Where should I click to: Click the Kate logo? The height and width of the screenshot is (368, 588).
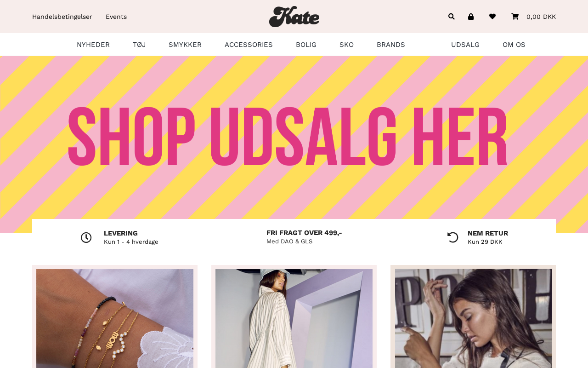click(294, 17)
